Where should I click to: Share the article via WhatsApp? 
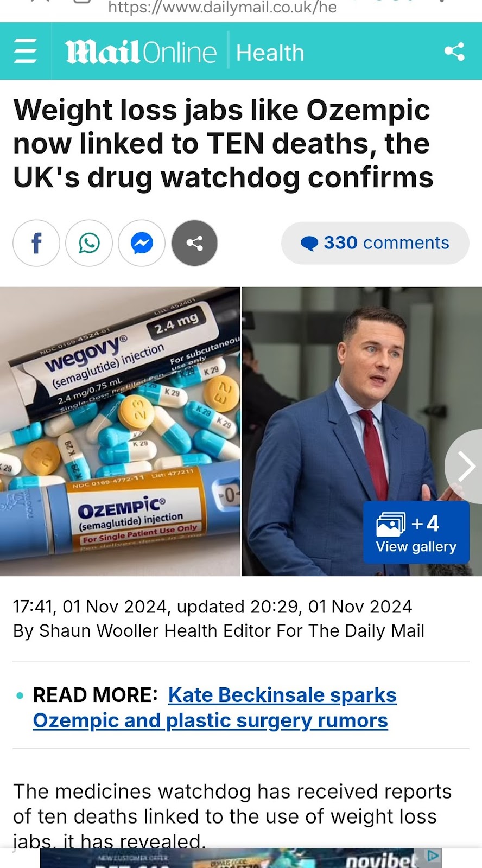point(89,243)
